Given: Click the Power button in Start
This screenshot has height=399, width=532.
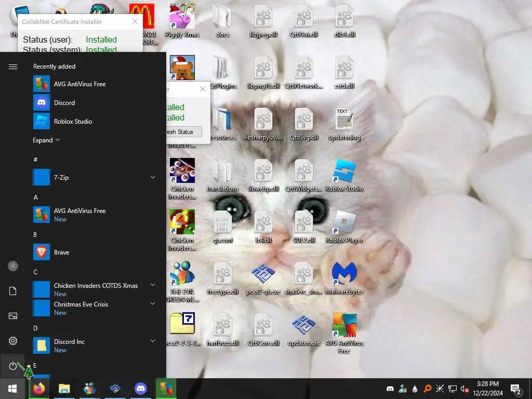Looking at the screenshot, I should click(13, 366).
